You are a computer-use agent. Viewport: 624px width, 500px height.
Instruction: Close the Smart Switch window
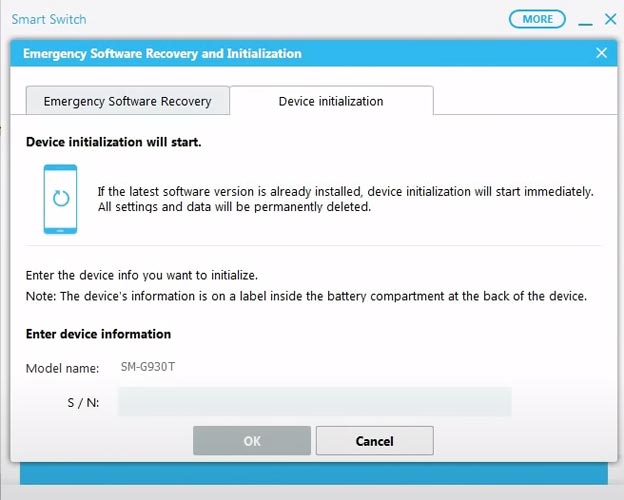click(x=610, y=19)
